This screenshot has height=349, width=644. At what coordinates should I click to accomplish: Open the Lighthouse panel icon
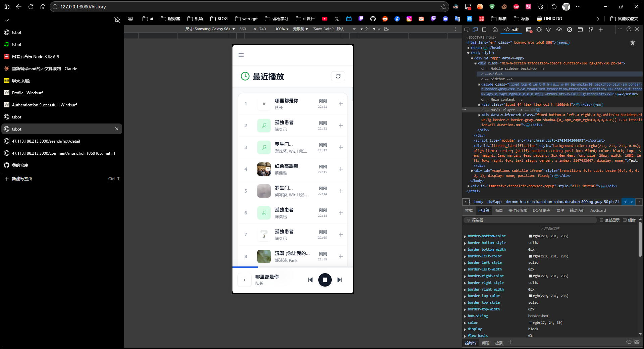(590, 30)
